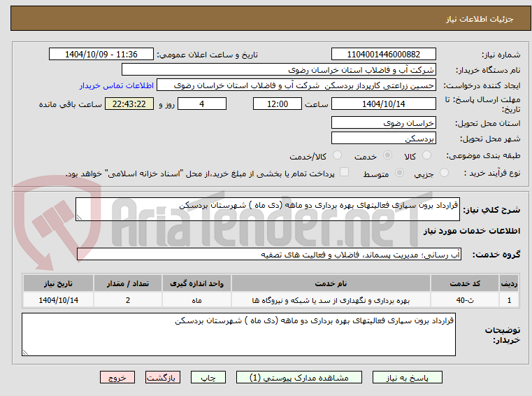Screen dimensions: 532x396
Task: Click the buyer organization name field
Action: pos(278,70)
